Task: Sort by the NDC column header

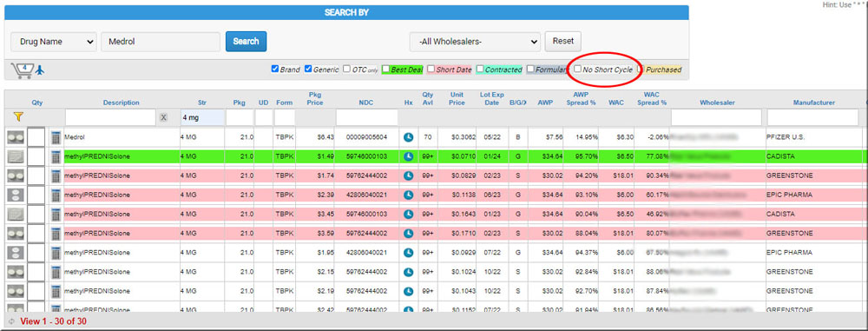Action: click(366, 103)
